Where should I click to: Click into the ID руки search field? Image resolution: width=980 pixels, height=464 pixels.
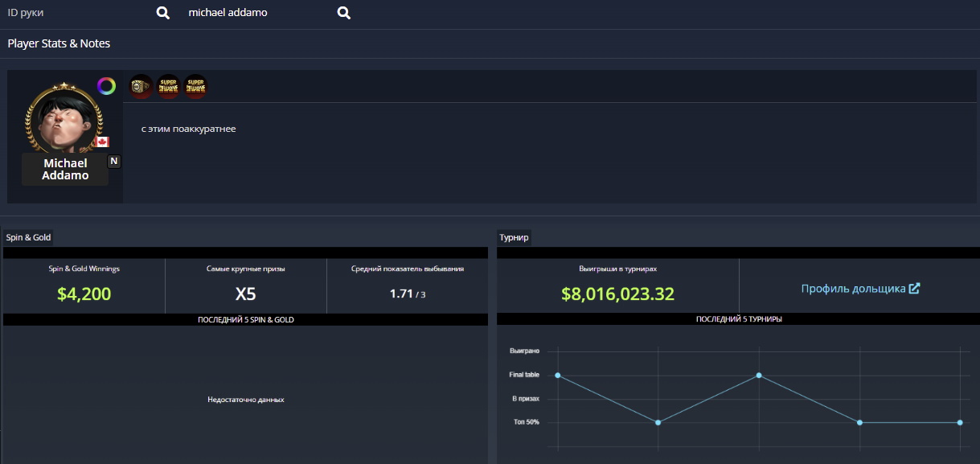(x=76, y=13)
